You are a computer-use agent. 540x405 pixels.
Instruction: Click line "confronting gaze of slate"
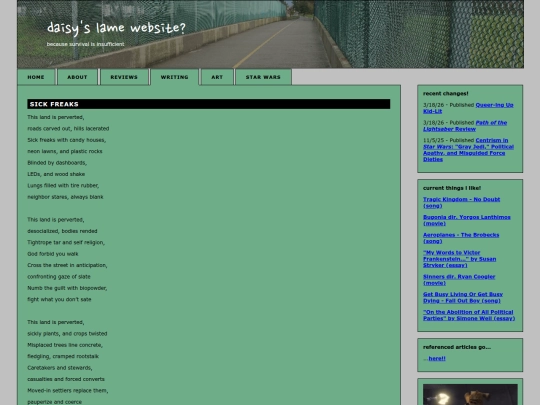(x=59, y=276)
